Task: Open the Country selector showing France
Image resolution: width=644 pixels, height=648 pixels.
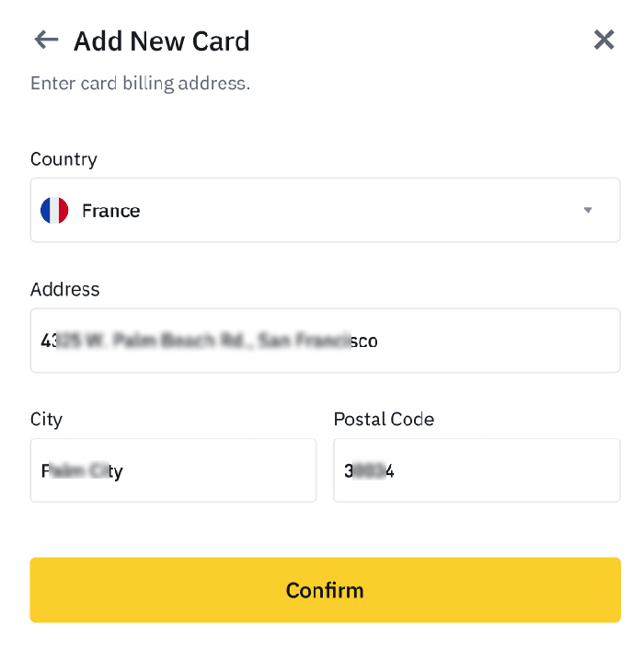Action: (325, 210)
